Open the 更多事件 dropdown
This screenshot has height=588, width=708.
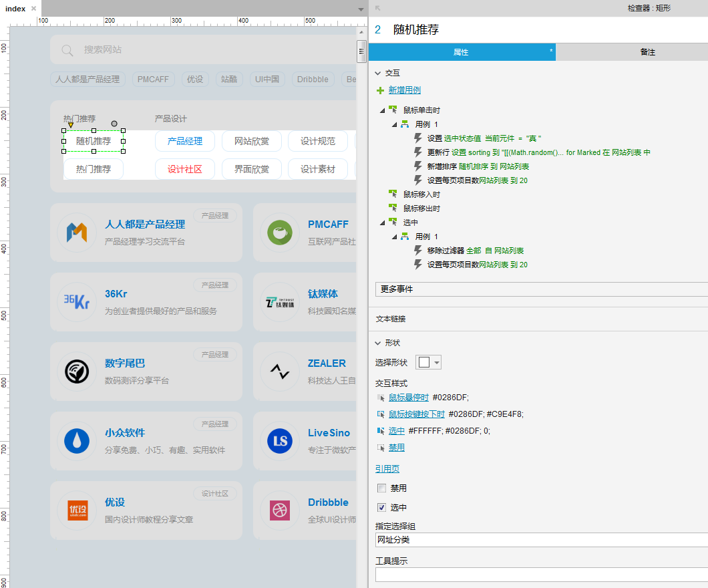pyautogui.click(x=542, y=289)
